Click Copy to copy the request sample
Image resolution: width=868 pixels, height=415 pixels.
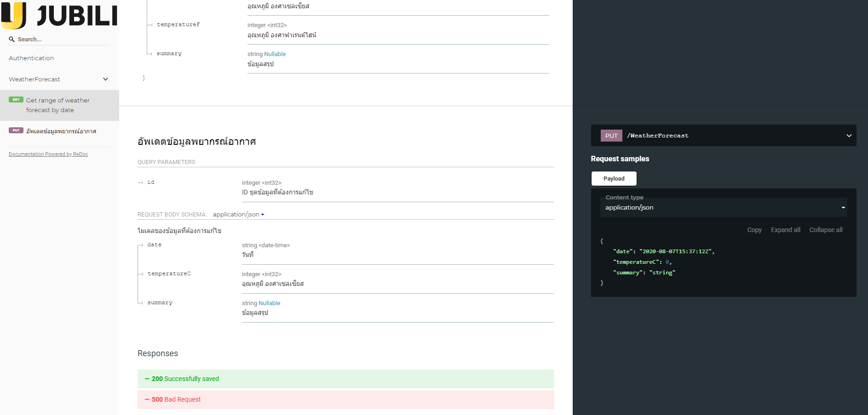coord(754,230)
